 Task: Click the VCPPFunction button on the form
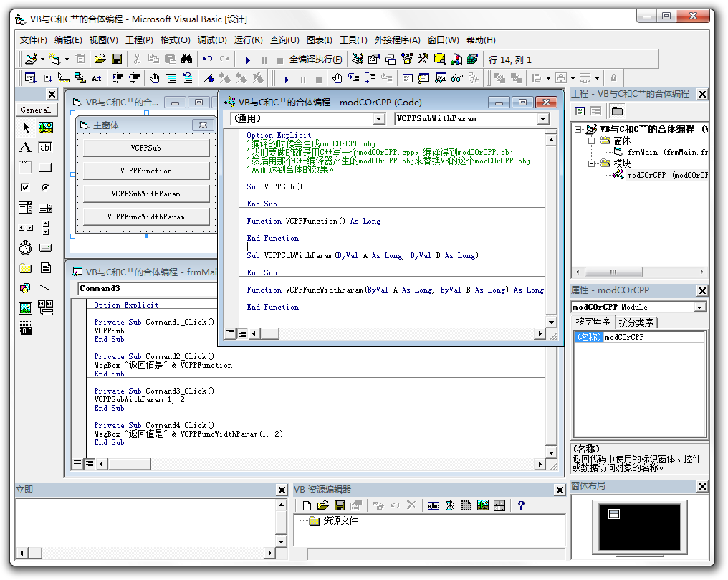146,171
